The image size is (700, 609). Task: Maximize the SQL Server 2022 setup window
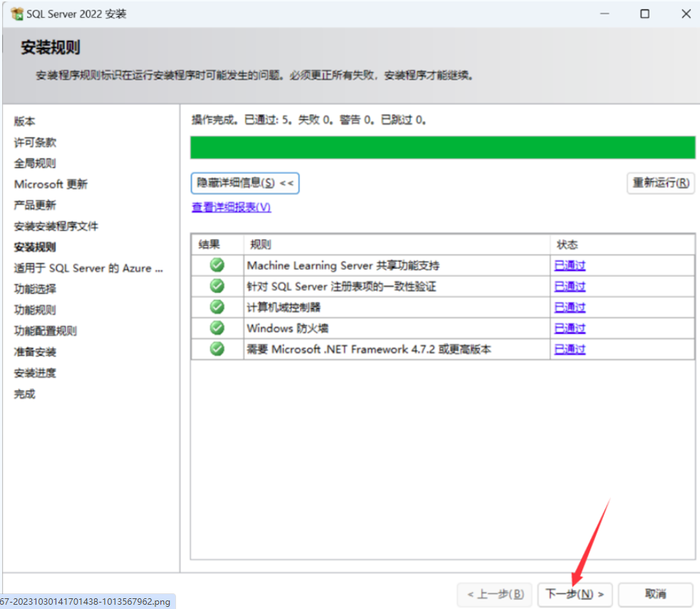pyautogui.click(x=644, y=14)
